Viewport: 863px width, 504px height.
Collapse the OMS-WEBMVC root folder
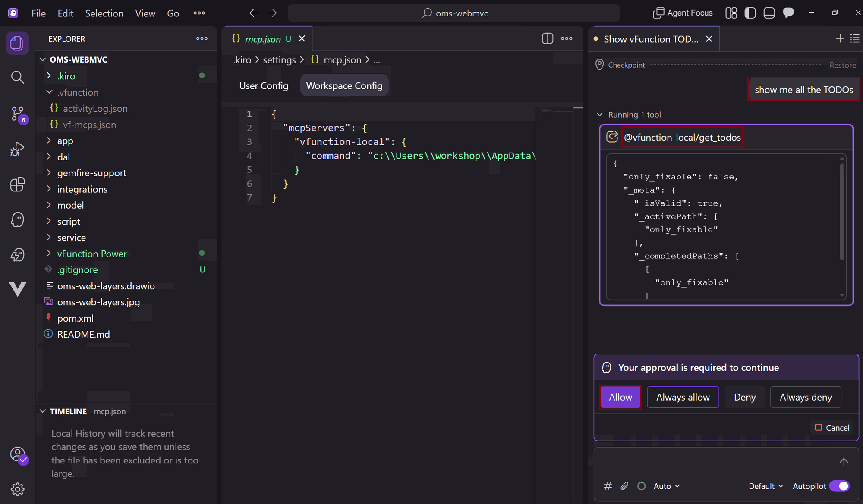(43, 59)
